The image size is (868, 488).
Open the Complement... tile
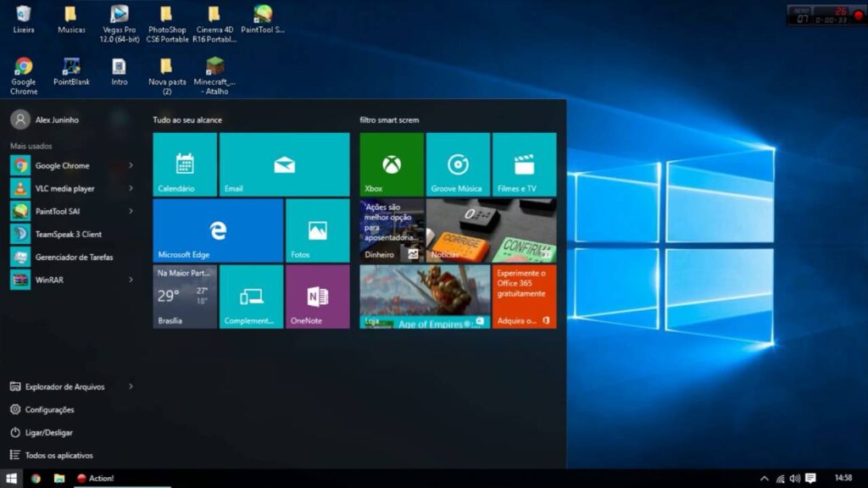[251, 297]
